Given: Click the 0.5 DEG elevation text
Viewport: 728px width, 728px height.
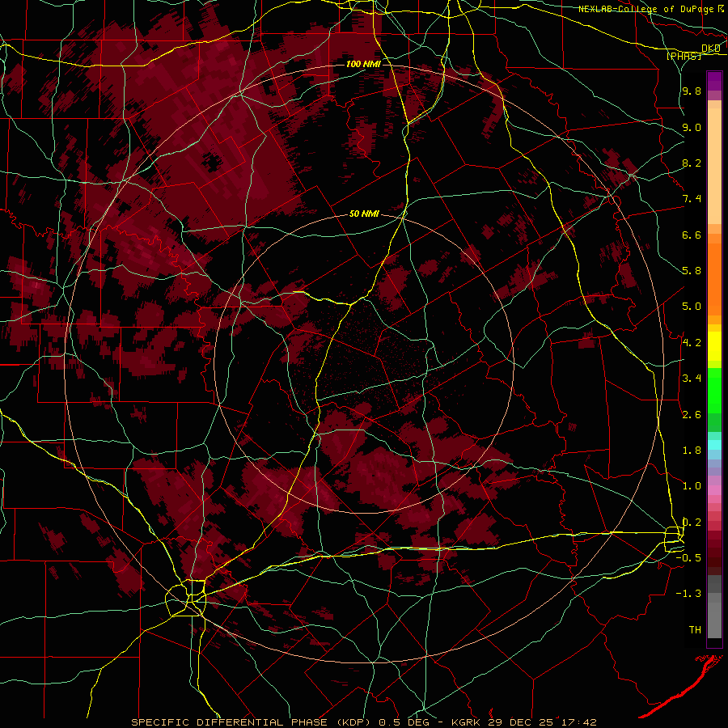Looking at the screenshot, I should click(402, 722).
